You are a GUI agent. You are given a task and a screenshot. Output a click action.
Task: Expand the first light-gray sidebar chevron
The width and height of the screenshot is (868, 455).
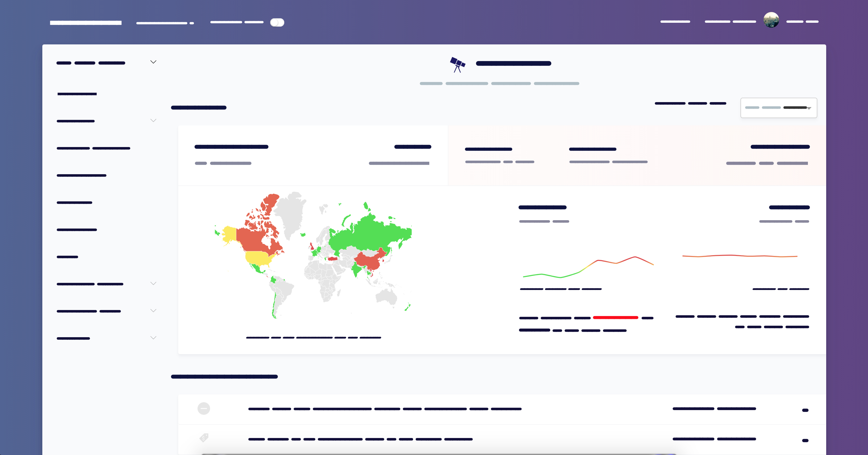pyautogui.click(x=153, y=121)
